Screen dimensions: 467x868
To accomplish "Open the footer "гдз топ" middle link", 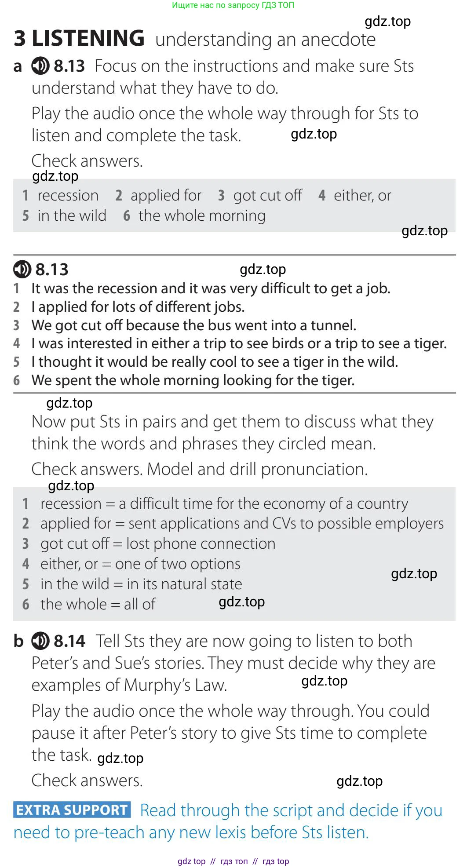I will [x=234, y=861].
